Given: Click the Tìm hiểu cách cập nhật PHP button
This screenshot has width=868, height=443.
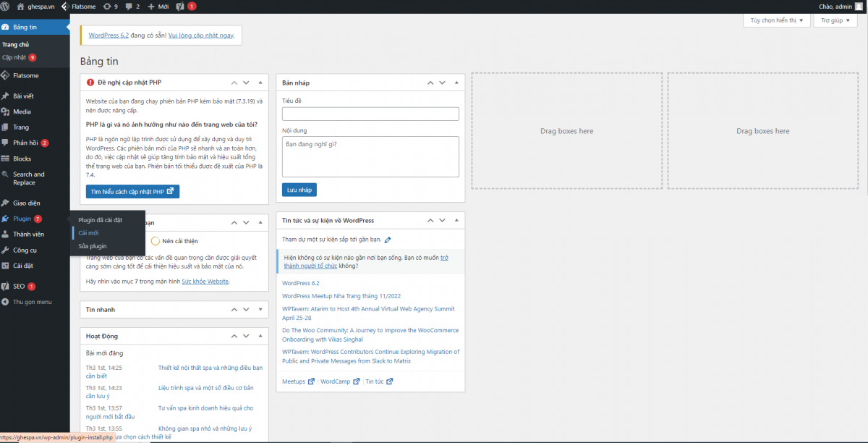Looking at the screenshot, I should pyautogui.click(x=132, y=192).
